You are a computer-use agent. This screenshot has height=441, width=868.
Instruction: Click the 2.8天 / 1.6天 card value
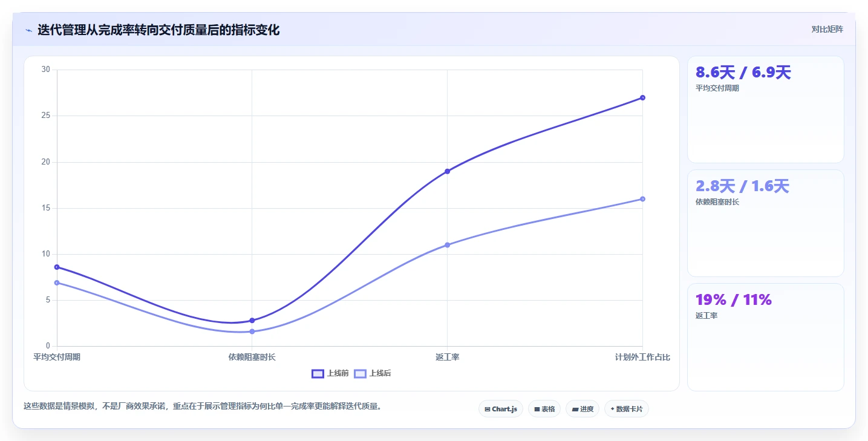742,186
